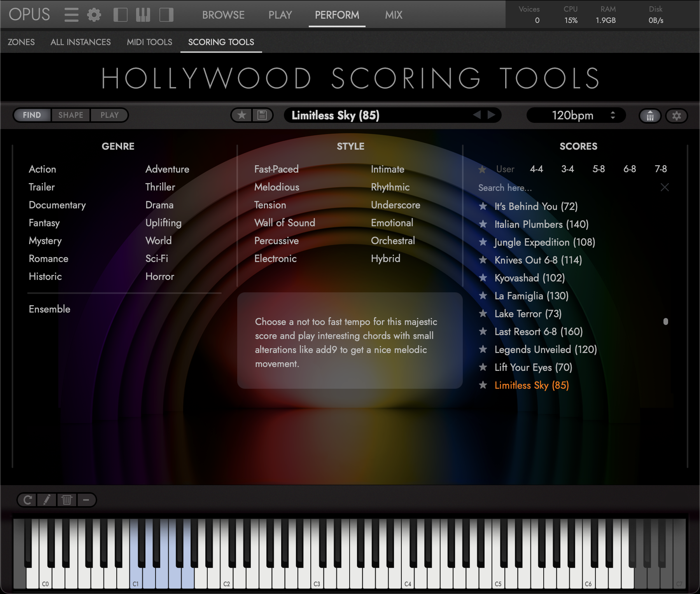Star the Kyovashad (102) score
Viewport: 700px width, 594px height.
point(483,278)
